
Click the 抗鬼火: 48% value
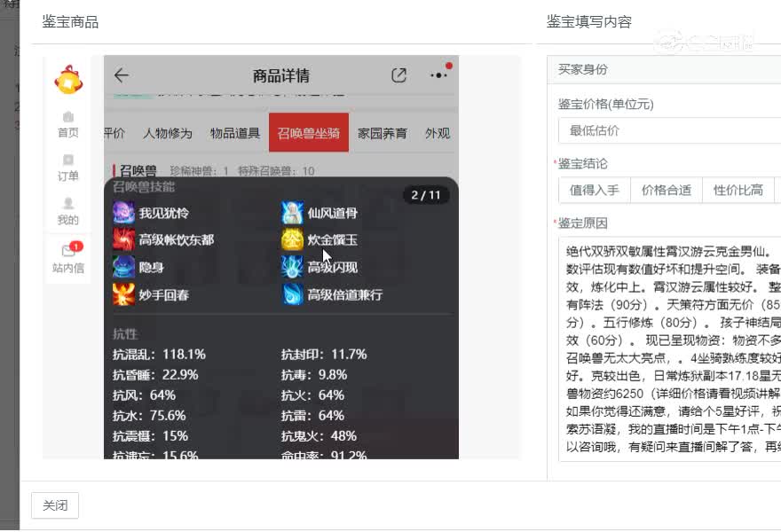[x=319, y=436]
